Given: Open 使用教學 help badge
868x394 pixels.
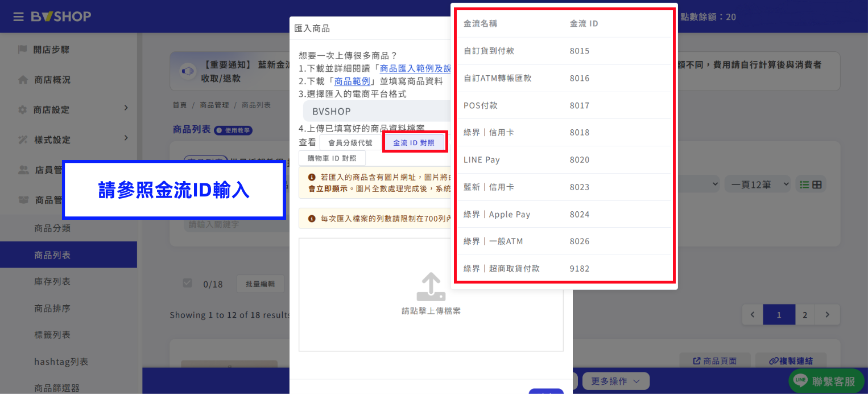Looking at the screenshot, I should point(233,130).
